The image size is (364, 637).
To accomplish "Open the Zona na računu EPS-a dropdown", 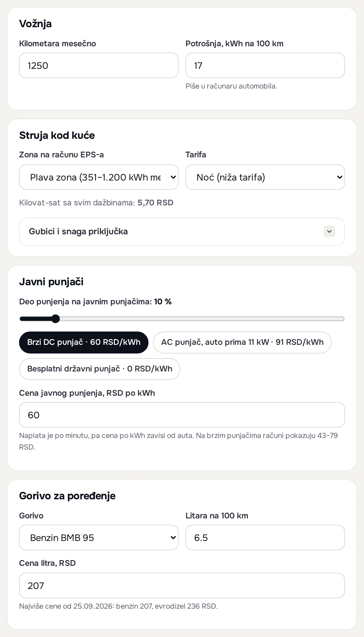I will [99, 177].
